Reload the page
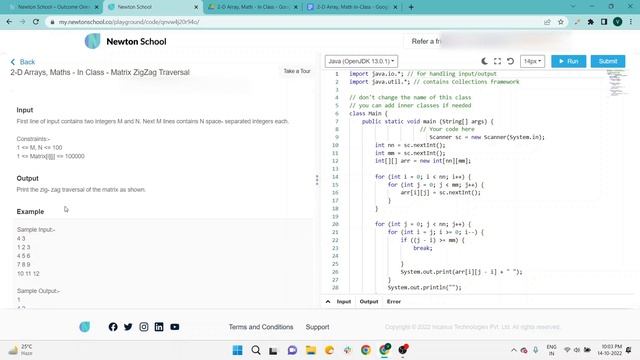This screenshot has height=360, width=640. pos(36,22)
